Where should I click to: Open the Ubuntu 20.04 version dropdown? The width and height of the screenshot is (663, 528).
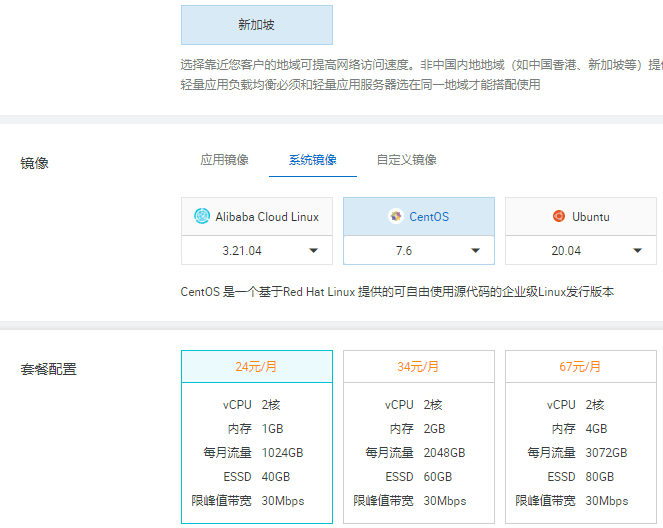click(x=581, y=250)
